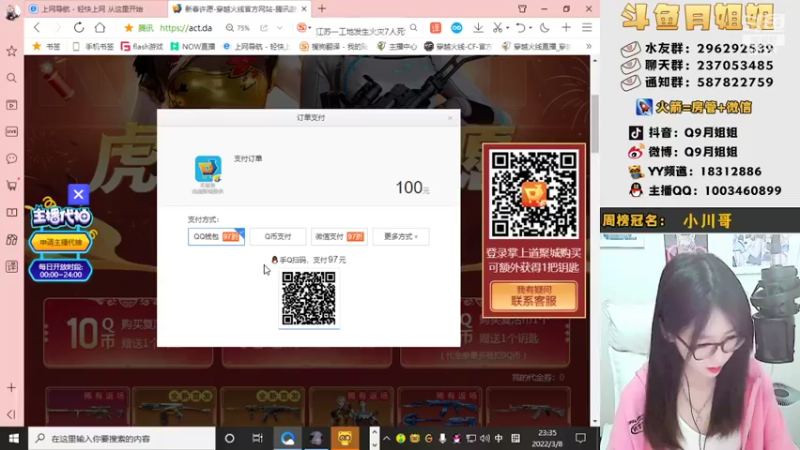Open the 75% zoom level control
Viewport: 800px width, 450px height.
coord(238,28)
